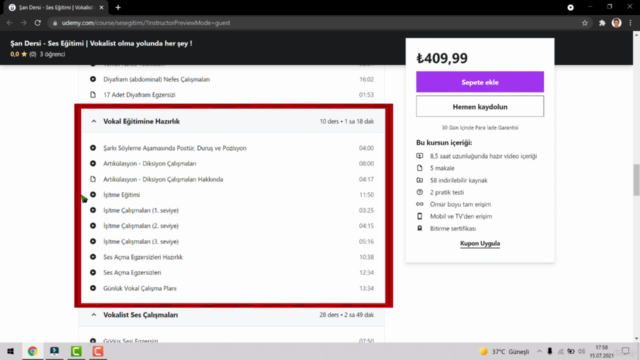640x360 pixels.
Task: Show hidden system tray icons
Action: pos(539,351)
